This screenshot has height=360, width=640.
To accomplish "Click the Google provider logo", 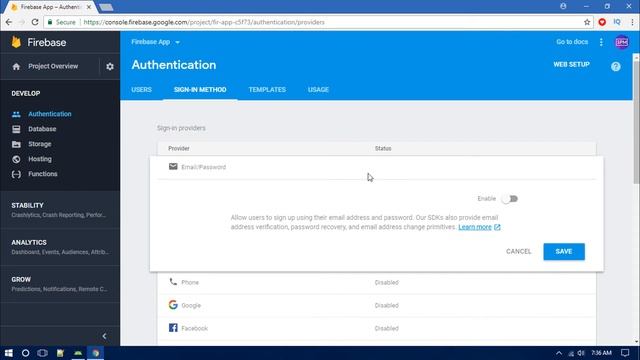I will 173,305.
